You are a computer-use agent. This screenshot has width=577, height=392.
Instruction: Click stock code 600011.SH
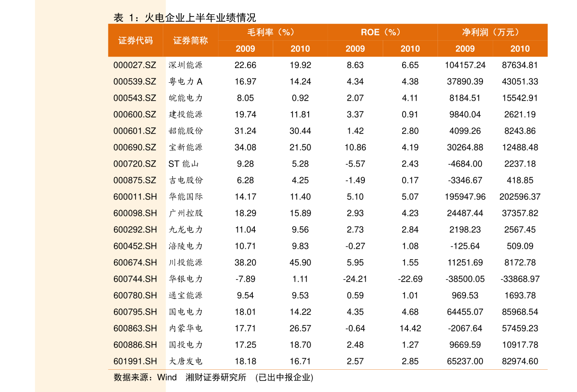[135, 196]
